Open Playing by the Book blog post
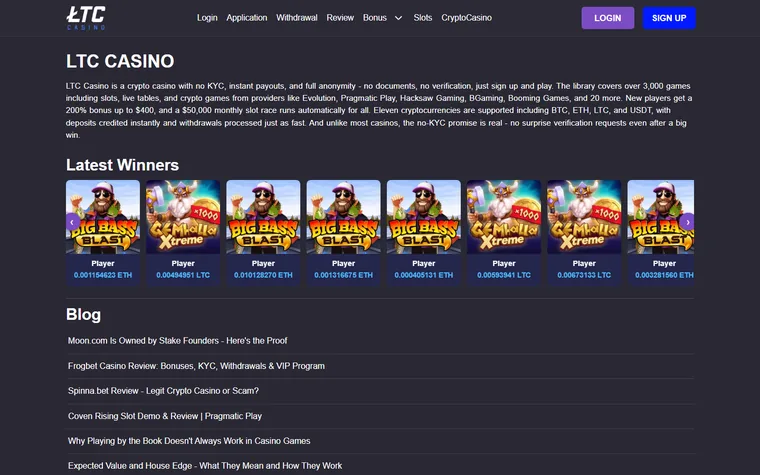760x475 pixels. tap(189, 441)
